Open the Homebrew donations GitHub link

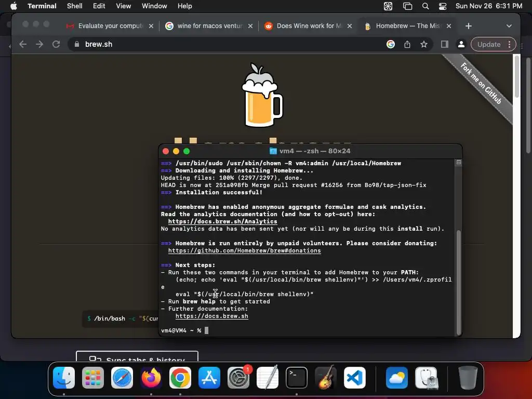[x=244, y=251]
